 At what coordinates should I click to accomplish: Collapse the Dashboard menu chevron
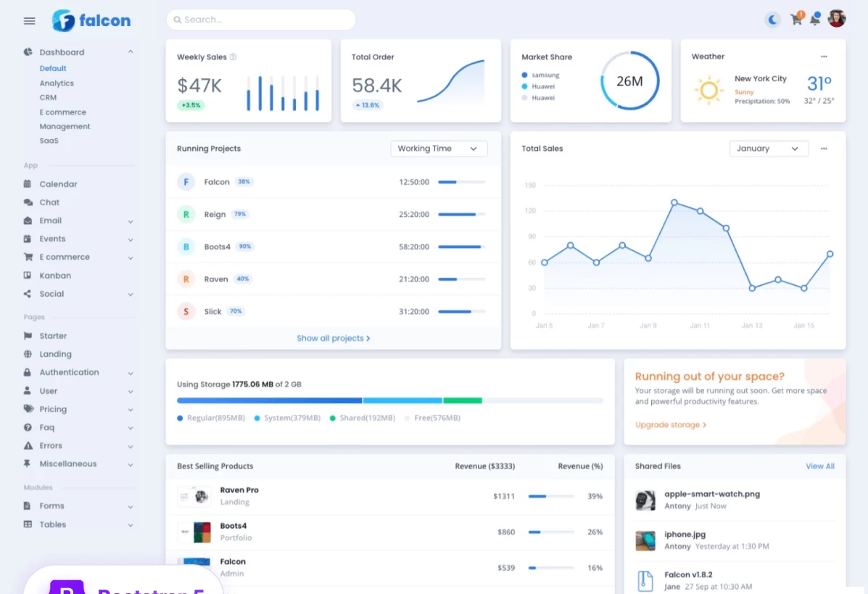131,52
